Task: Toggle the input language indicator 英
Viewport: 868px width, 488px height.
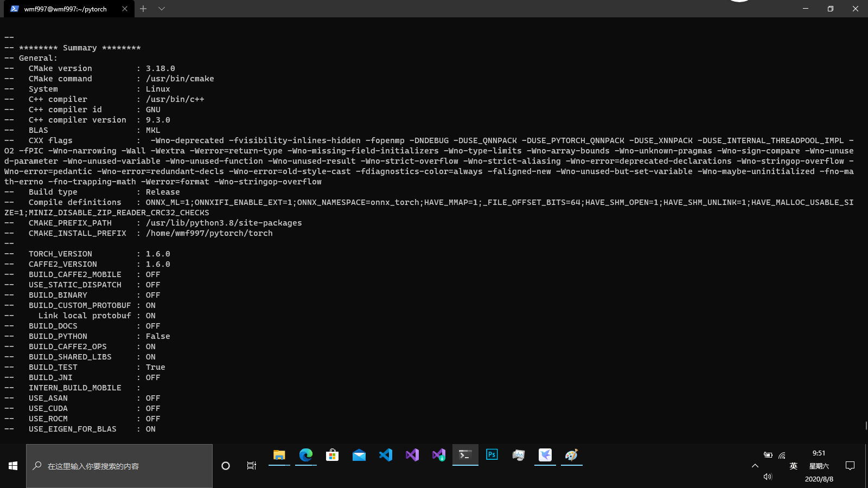Action: click(794, 466)
